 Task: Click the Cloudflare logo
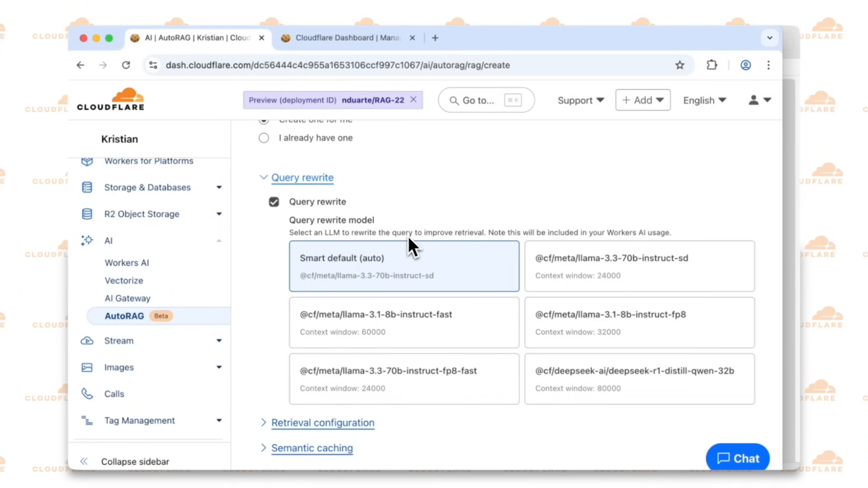(x=111, y=99)
